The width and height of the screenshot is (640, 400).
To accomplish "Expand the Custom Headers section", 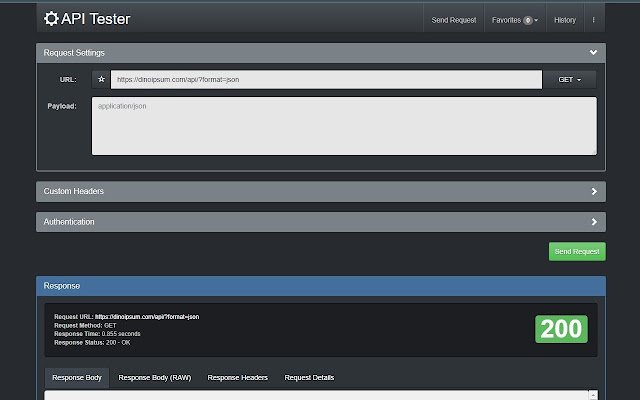I will pos(321,191).
